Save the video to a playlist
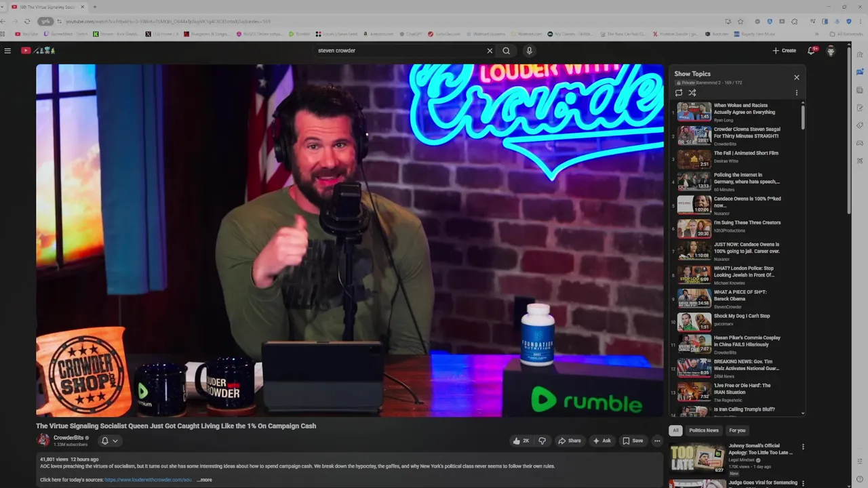This screenshot has height=488, width=868. point(633,441)
